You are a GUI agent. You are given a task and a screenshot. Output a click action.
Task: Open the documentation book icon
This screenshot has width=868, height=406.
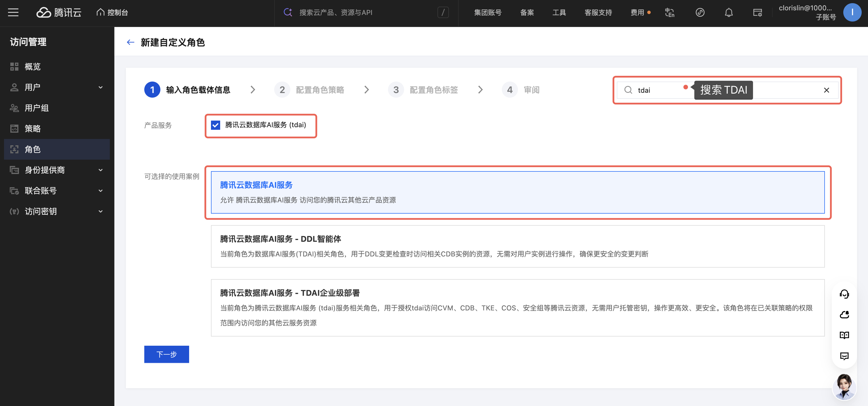(x=844, y=335)
